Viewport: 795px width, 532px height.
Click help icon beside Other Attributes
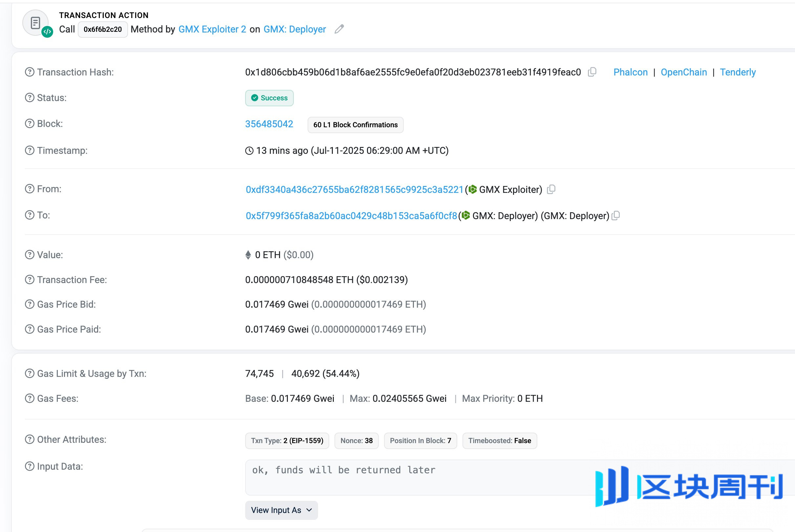tap(30, 440)
